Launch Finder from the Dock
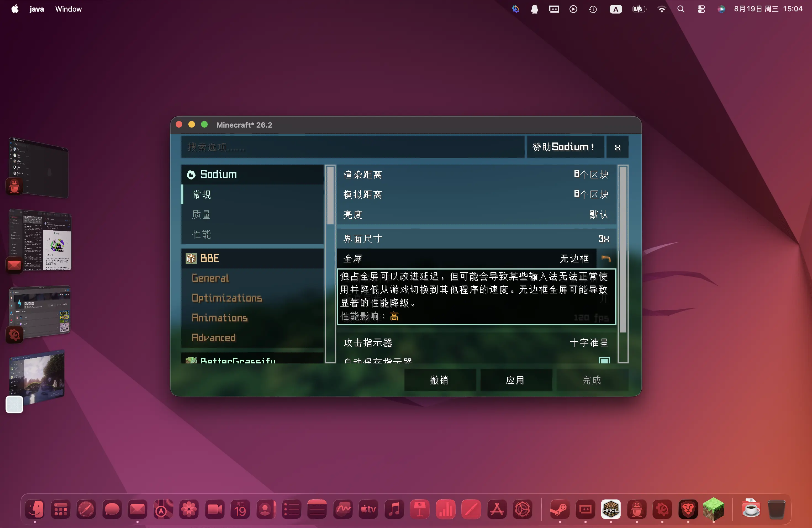 [35, 509]
